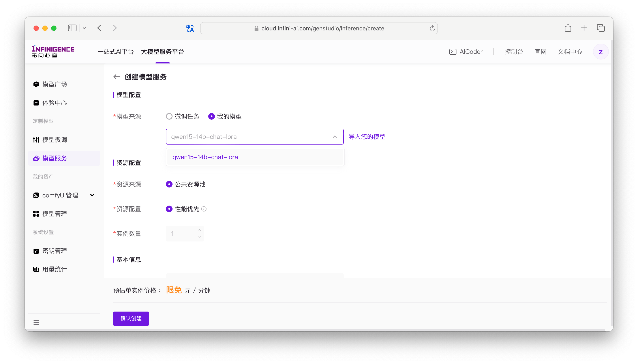638x364 pixels.
Task: Open 用量统计 sidebar label
Action: (54, 269)
